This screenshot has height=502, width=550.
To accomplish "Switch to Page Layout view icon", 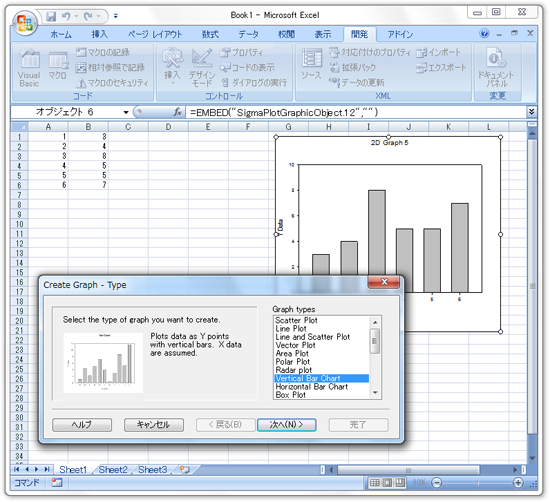I will tap(387, 483).
